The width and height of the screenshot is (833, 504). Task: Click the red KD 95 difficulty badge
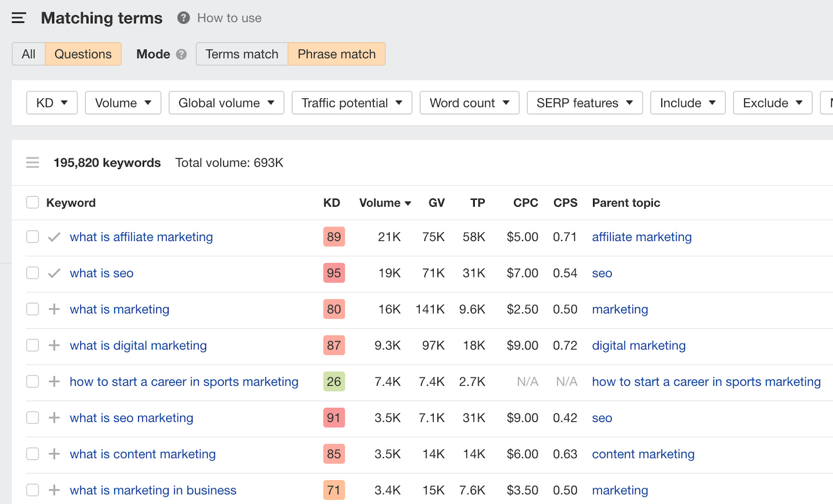point(333,273)
